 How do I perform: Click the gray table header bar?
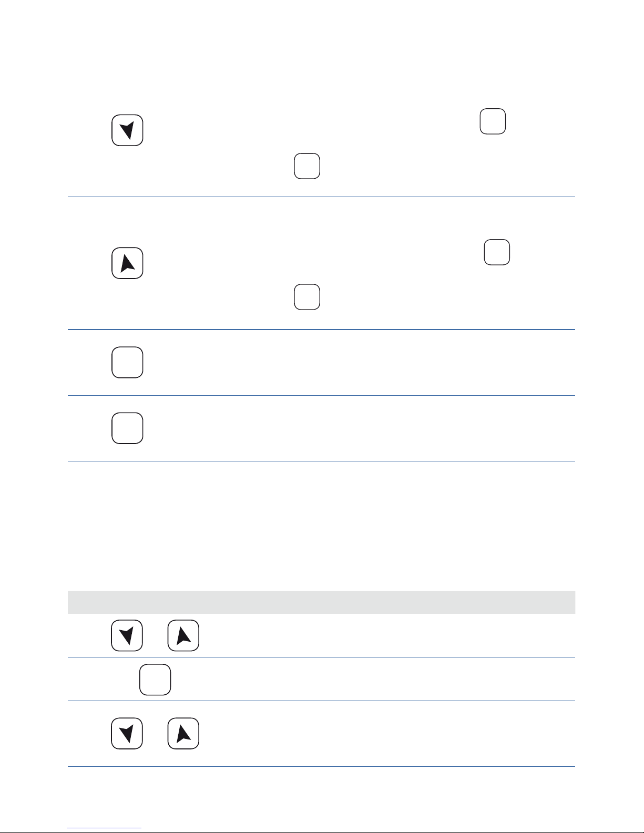(321, 602)
